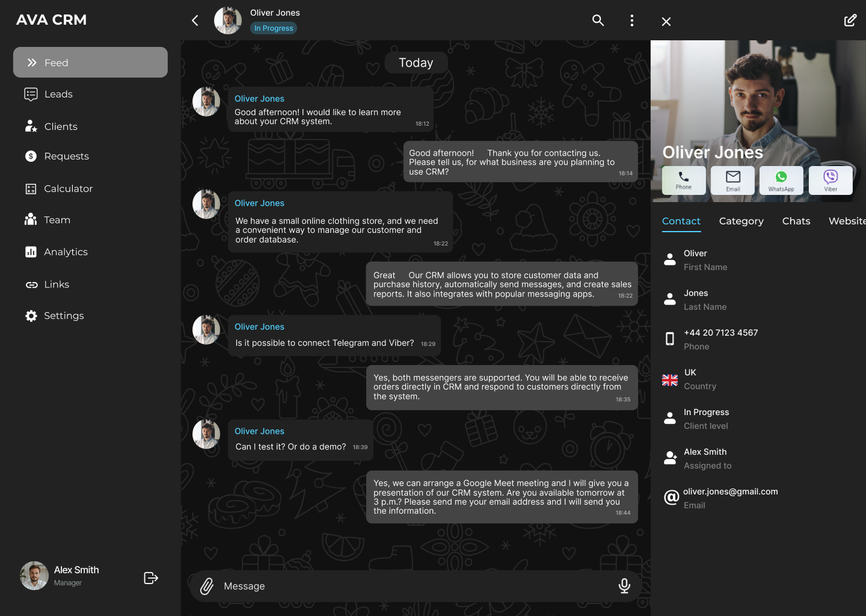
Task: Attach a file with paperclip icon
Action: pyautogui.click(x=206, y=586)
